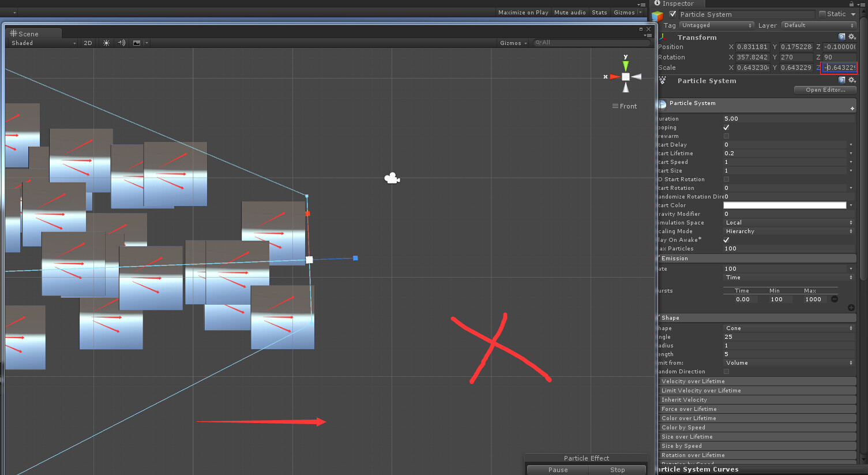
Task: Click the Transform gear options icon
Action: [x=852, y=36]
